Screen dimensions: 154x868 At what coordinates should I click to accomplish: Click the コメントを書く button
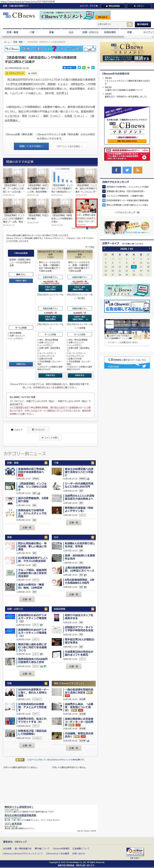click(x=51, y=438)
